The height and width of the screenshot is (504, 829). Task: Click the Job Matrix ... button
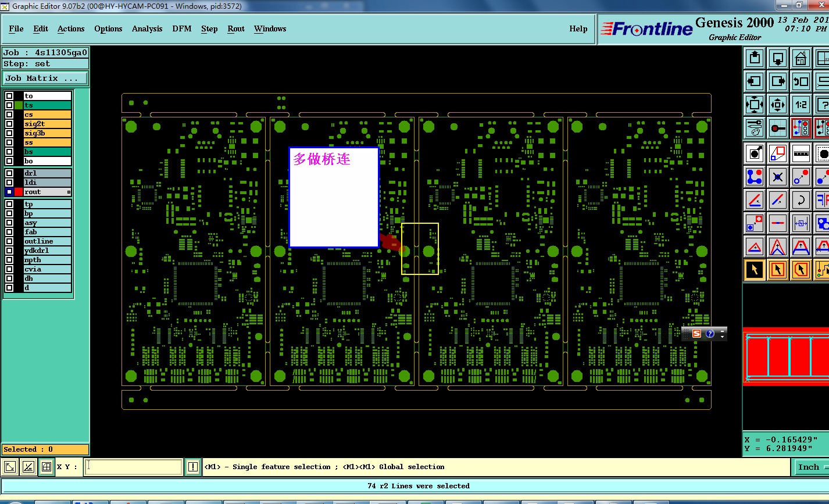(x=45, y=78)
